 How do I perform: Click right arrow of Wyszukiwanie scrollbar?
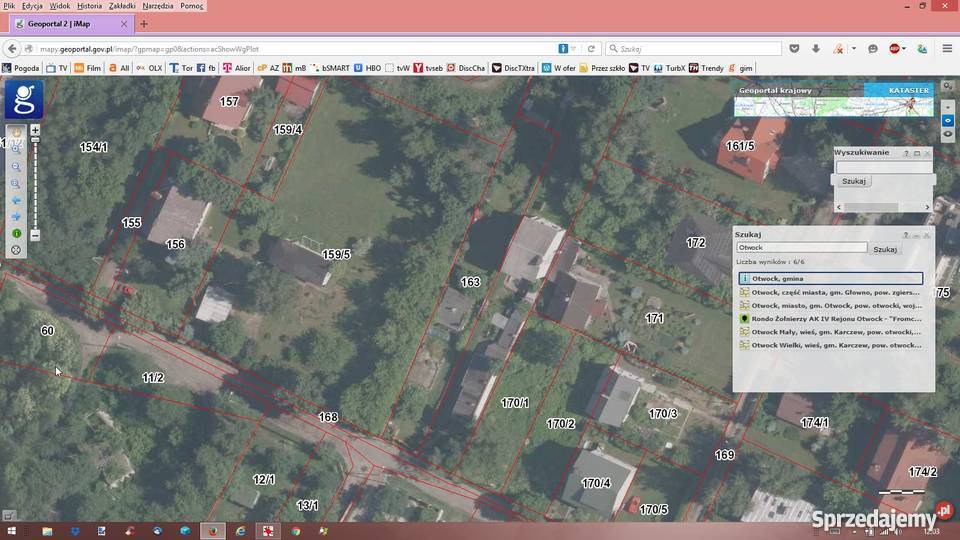tap(927, 207)
